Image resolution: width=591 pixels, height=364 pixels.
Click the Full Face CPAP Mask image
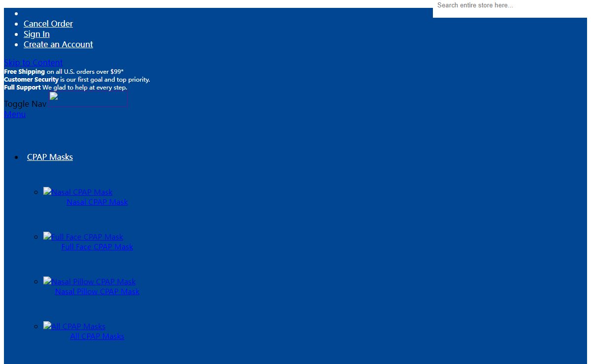point(83,237)
